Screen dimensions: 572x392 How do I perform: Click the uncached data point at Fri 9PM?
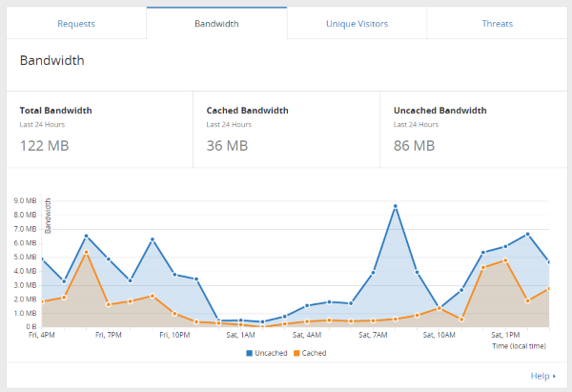pos(153,239)
